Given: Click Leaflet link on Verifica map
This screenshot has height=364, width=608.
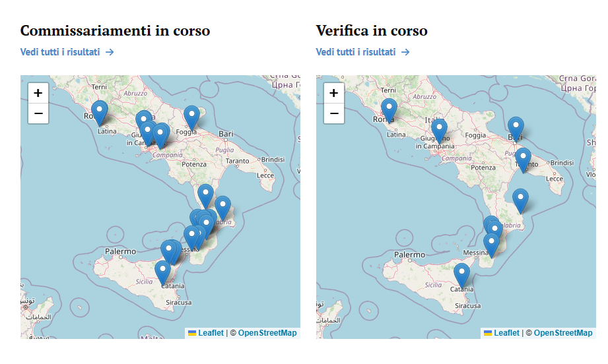Looking at the screenshot, I should tap(502, 333).
